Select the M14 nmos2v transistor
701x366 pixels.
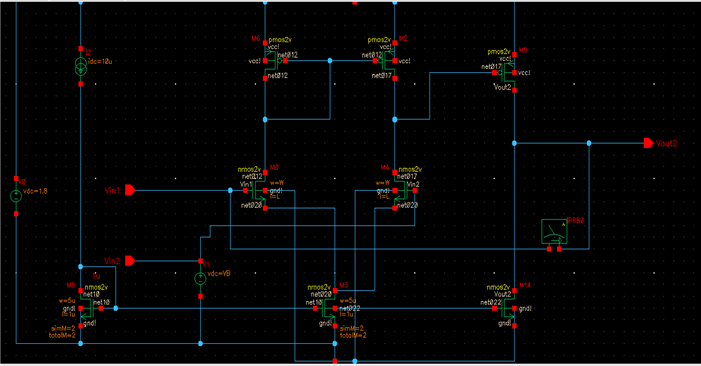506,308
